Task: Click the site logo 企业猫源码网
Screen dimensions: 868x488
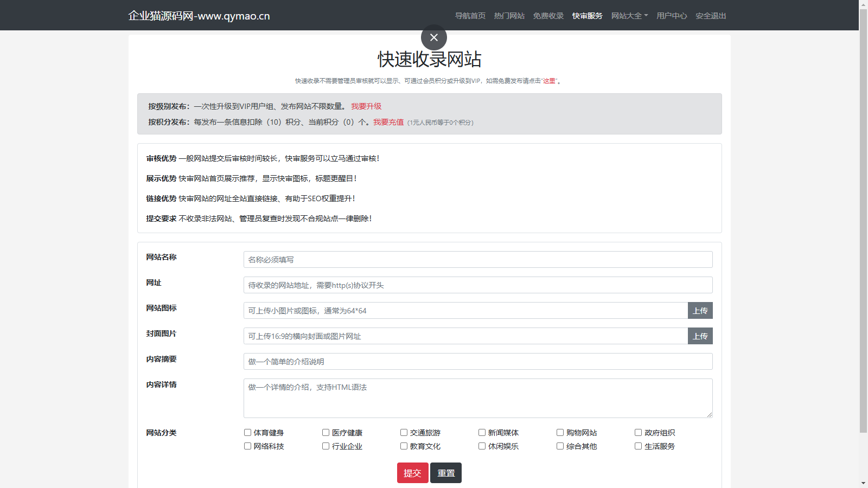Action: 199,16
